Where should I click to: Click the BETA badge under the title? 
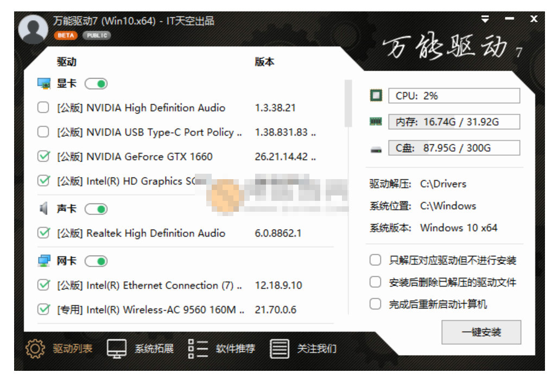click(67, 35)
